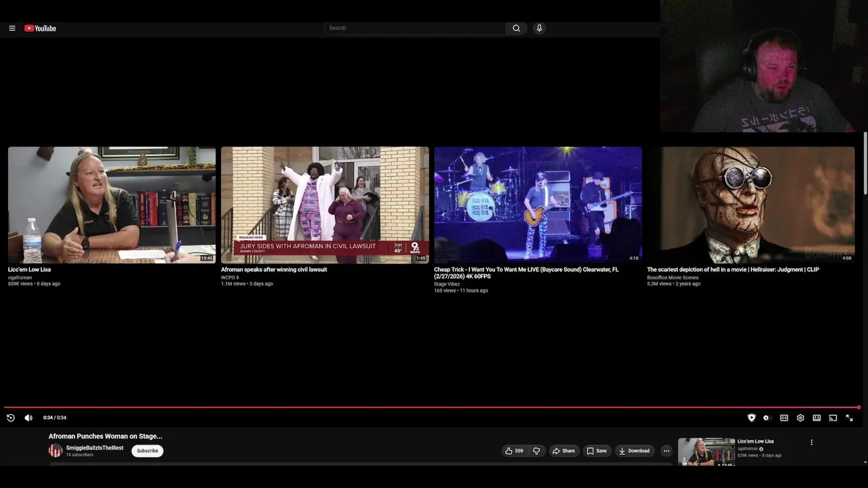Image resolution: width=868 pixels, height=488 pixels.
Task: Share the Afroman video
Action: pos(564,451)
